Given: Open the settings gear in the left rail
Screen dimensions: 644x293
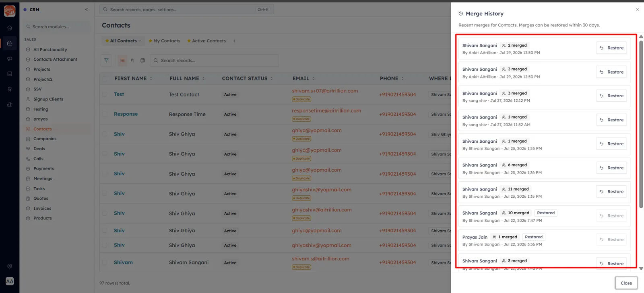Looking at the screenshot, I should [10, 266].
